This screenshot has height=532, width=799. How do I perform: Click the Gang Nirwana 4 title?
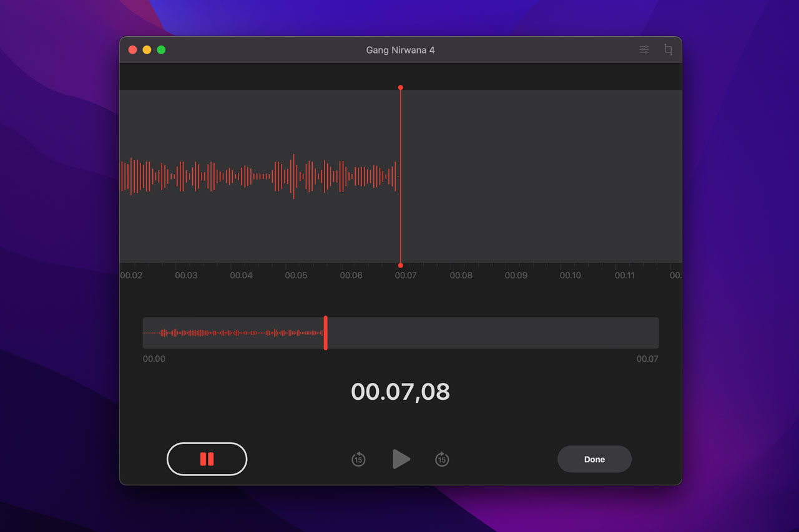coord(400,50)
